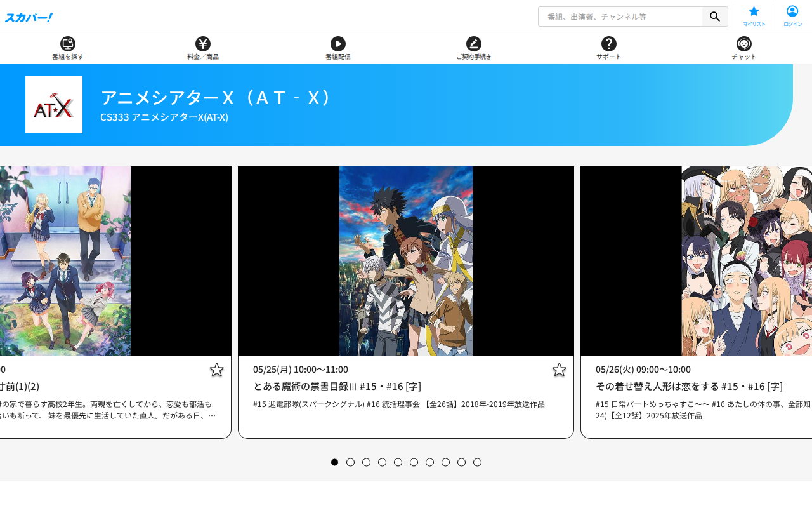The width and height of the screenshot is (812, 508).
Task: Select the fifth carousel page dot
Action: tap(398, 462)
